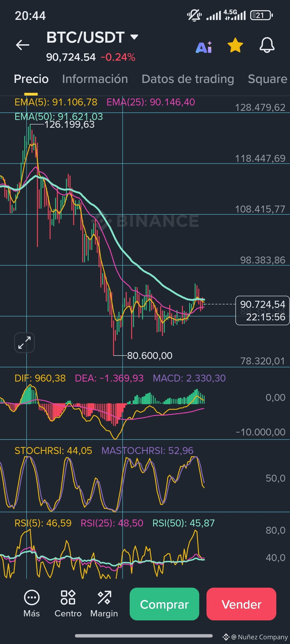290x644 pixels.
Task: Tap the battery indicator in status bar
Action: click(261, 15)
